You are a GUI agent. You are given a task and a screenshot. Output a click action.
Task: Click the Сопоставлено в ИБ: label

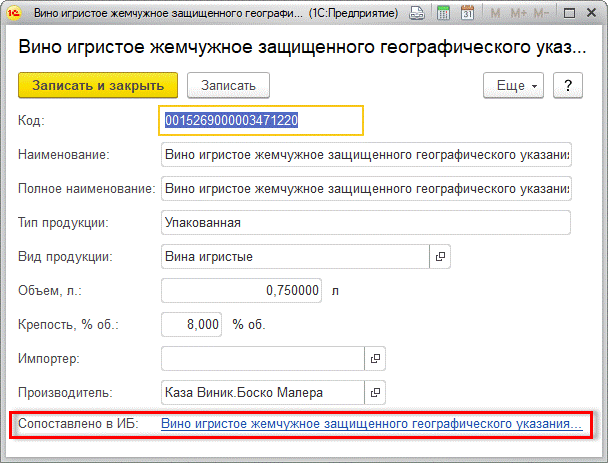pos(78,423)
